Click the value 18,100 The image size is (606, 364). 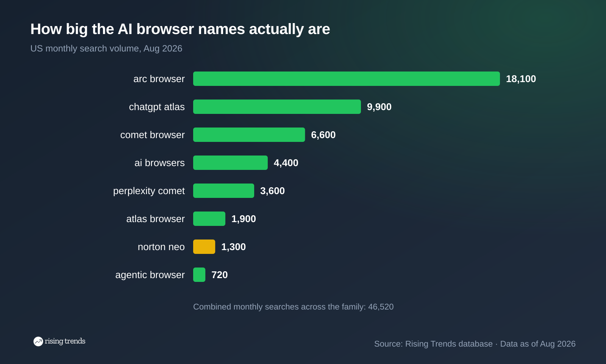click(x=521, y=79)
